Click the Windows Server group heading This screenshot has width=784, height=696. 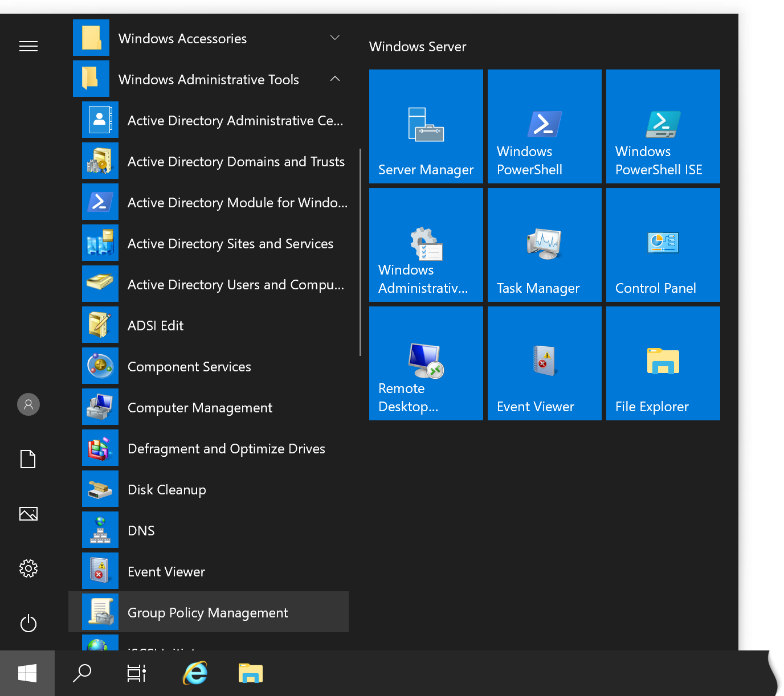click(418, 47)
